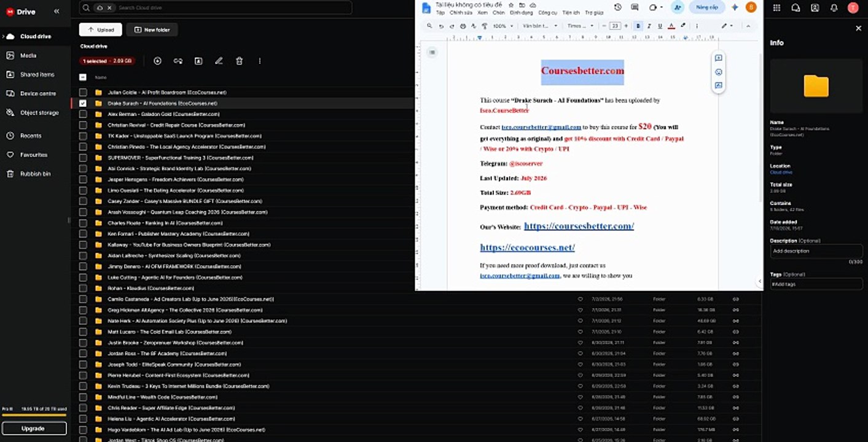Click the MEGA Drive logo
Image resolution: width=868 pixels, height=442 pixels.
click(x=21, y=12)
